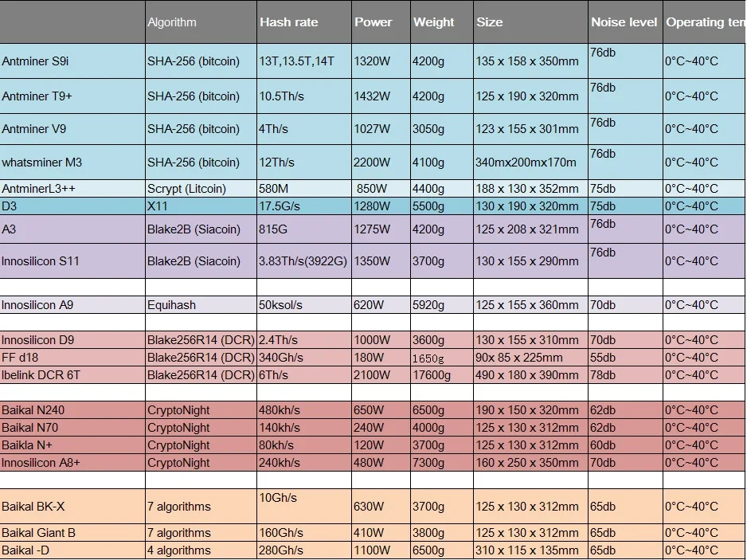Click the D3 name cell
The height and width of the screenshot is (560, 747).
coord(72,206)
